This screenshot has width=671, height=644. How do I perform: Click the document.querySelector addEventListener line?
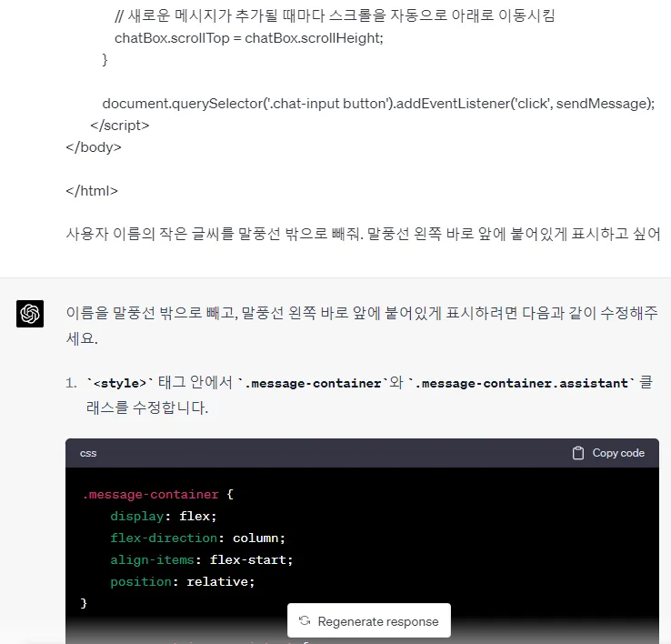(x=378, y=104)
